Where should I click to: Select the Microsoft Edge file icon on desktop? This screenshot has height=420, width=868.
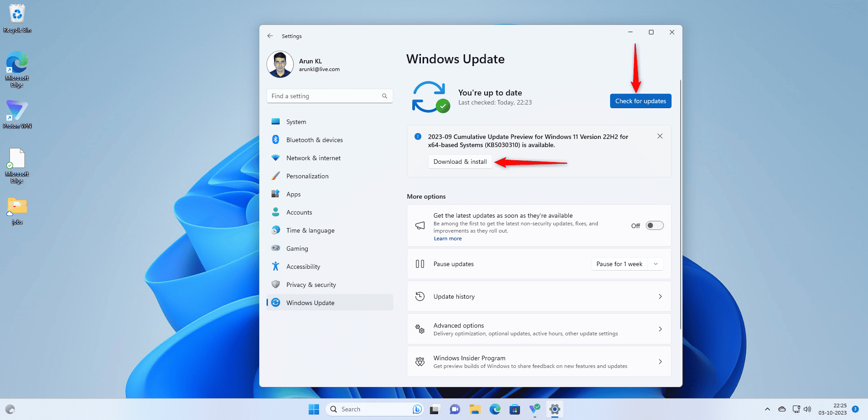tap(17, 166)
